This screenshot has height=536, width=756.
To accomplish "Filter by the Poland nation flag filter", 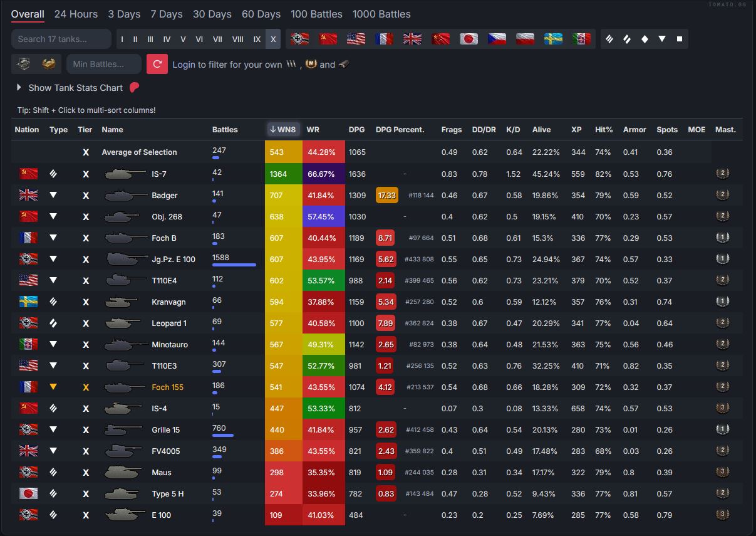I will tap(525, 39).
